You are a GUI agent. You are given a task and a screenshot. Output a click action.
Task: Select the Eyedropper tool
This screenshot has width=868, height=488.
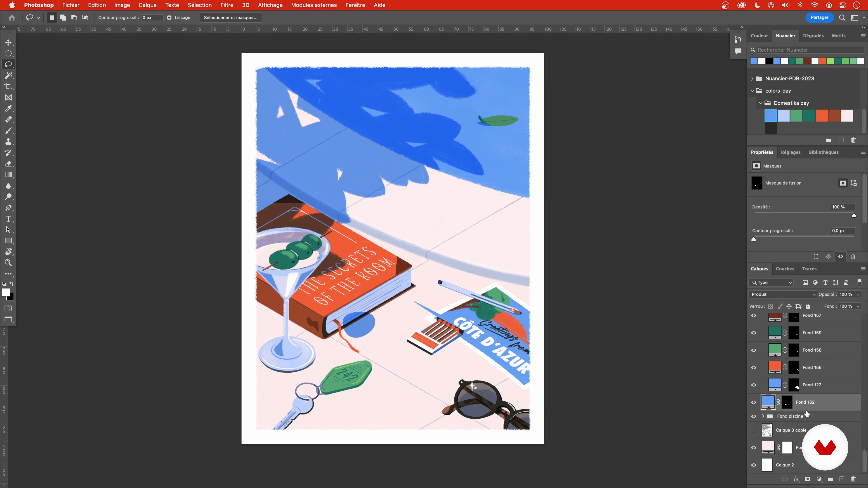pos(8,108)
